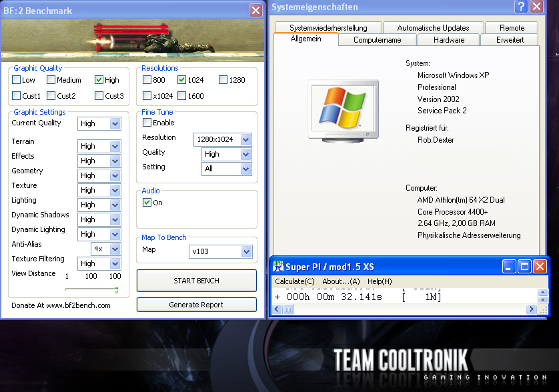Open the Geometry quality dropdown

[x=115, y=175]
